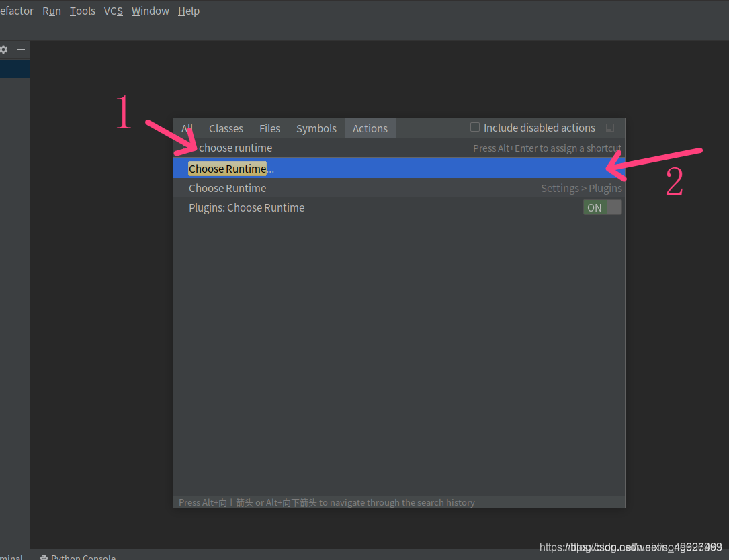Focus the search field containing choose runtime

(x=399, y=148)
